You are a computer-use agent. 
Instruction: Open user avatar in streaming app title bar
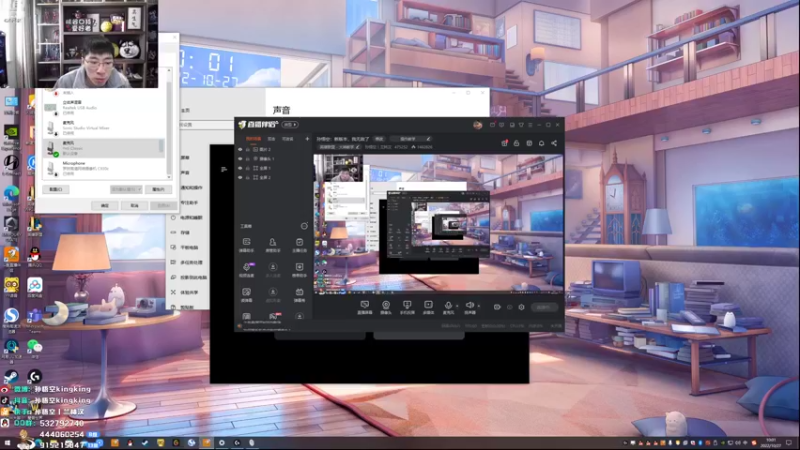[478, 125]
